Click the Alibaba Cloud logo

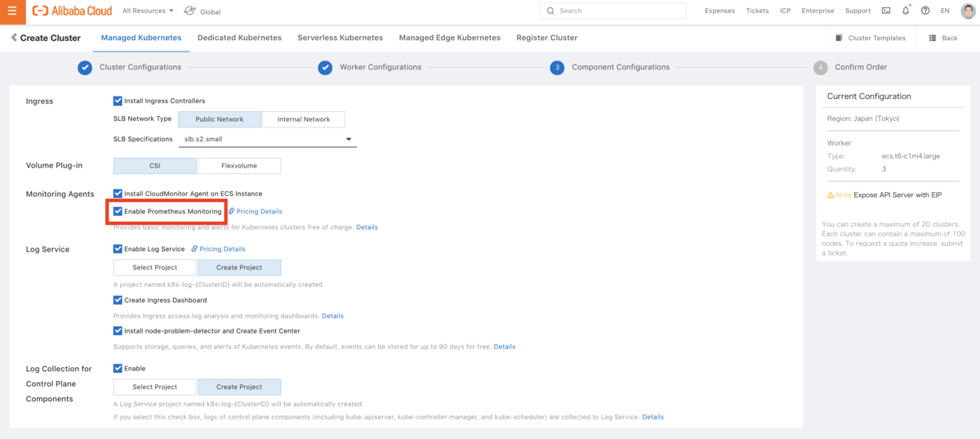coord(72,11)
